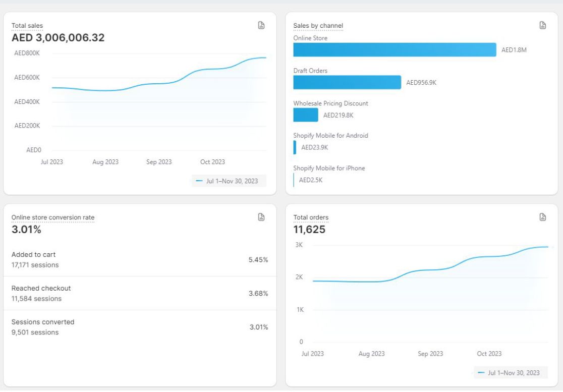Open the Sales by channel title
Image resolution: width=563 pixels, height=392 pixels.
pos(318,26)
